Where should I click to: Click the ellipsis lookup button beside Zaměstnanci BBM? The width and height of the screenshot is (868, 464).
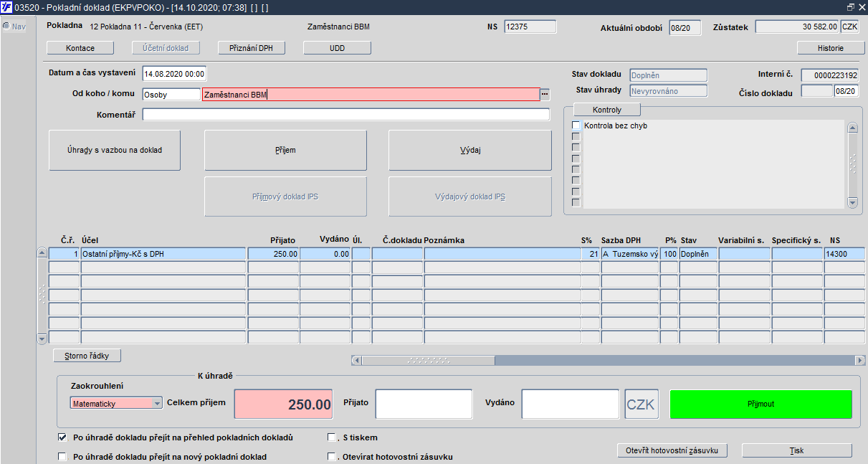(x=545, y=95)
